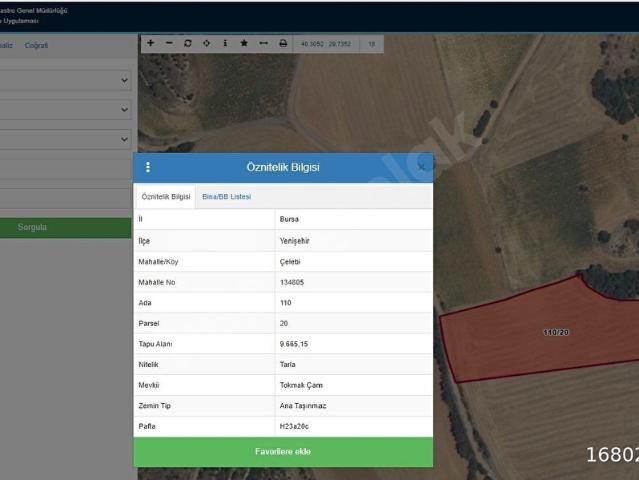Select the Öznitelik Bilgisi tab

click(166, 197)
